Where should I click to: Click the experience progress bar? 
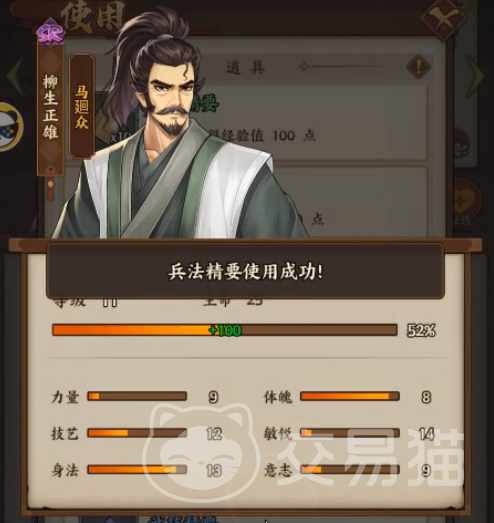pos(224,330)
